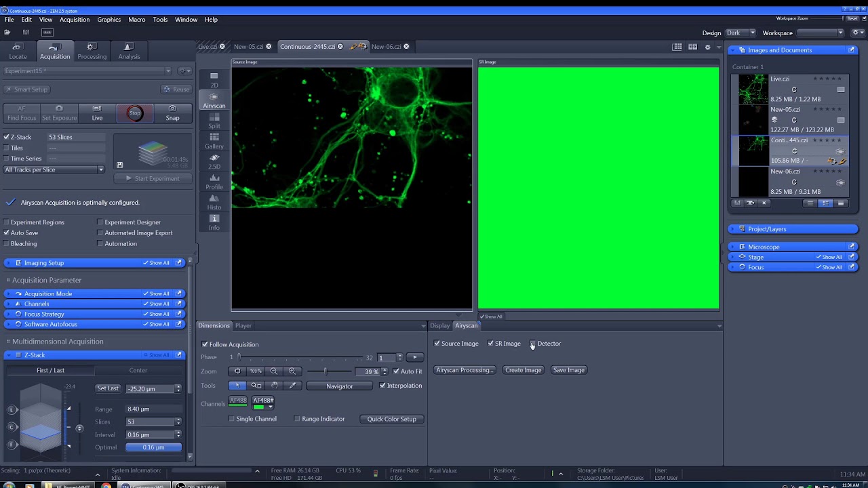Click the Stop acquisition button

pyautogui.click(x=135, y=113)
